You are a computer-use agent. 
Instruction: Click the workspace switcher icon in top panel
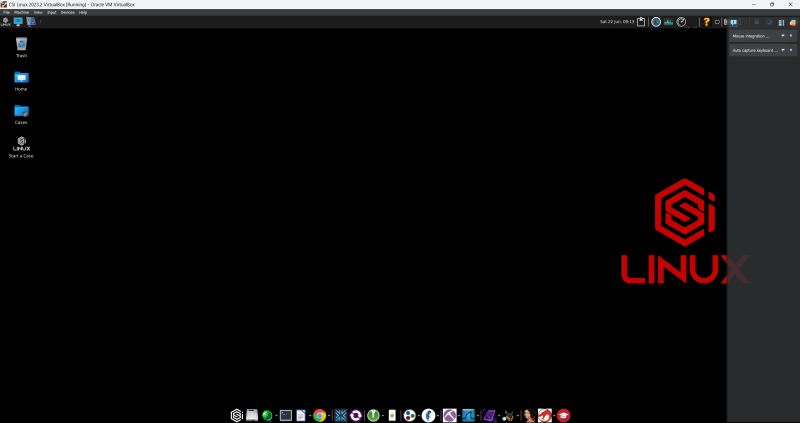click(x=31, y=21)
